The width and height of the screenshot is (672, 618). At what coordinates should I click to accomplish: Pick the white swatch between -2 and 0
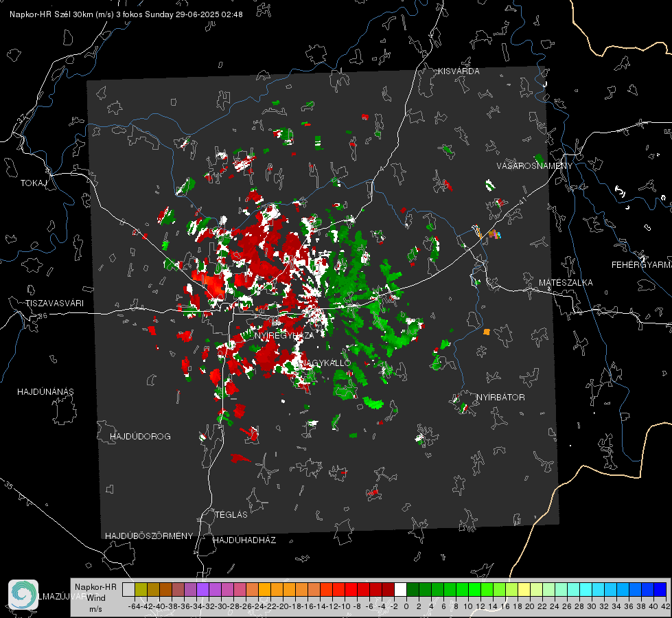pyautogui.click(x=400, y=590)
